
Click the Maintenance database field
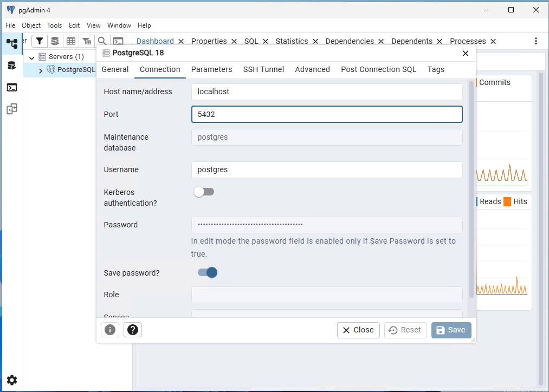(x=327, y=137)
